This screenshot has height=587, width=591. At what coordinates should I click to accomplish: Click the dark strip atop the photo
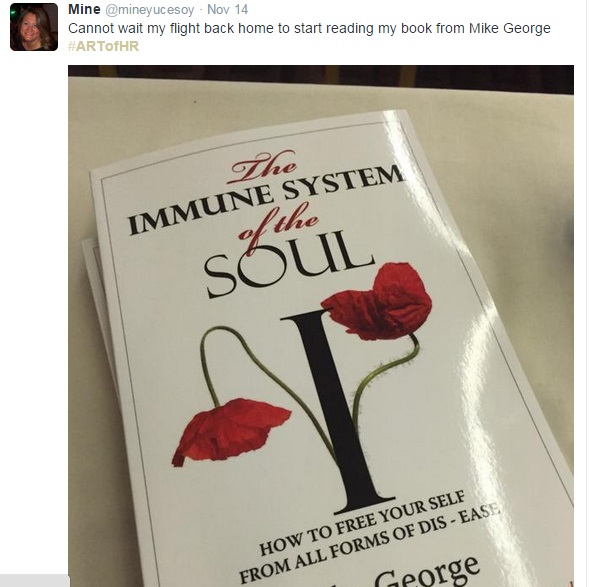click(321, 78)
